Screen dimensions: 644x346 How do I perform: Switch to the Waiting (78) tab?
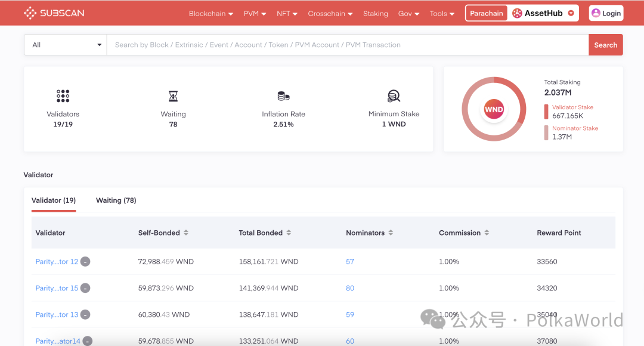116,200
